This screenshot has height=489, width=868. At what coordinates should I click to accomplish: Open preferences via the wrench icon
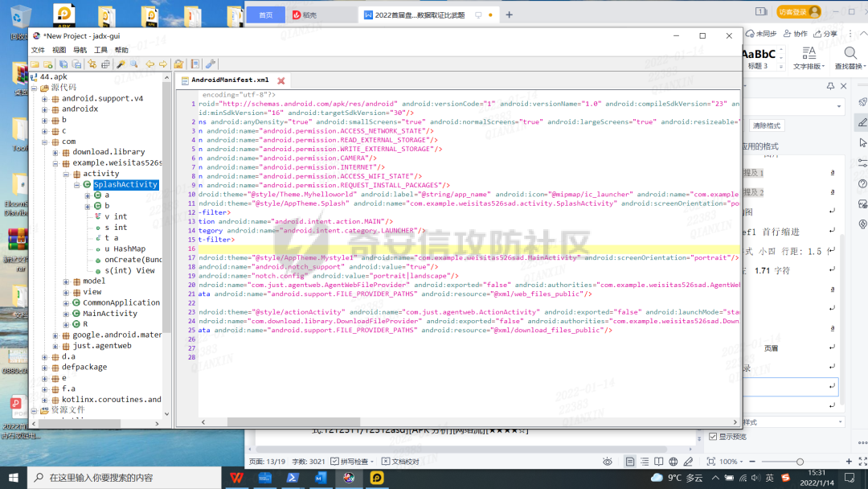point(211,64)
